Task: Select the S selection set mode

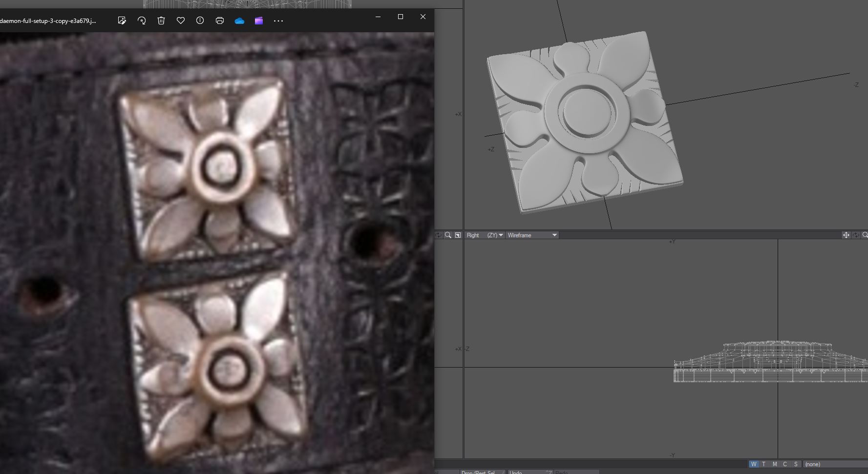Action: click(x=796, y=464)
